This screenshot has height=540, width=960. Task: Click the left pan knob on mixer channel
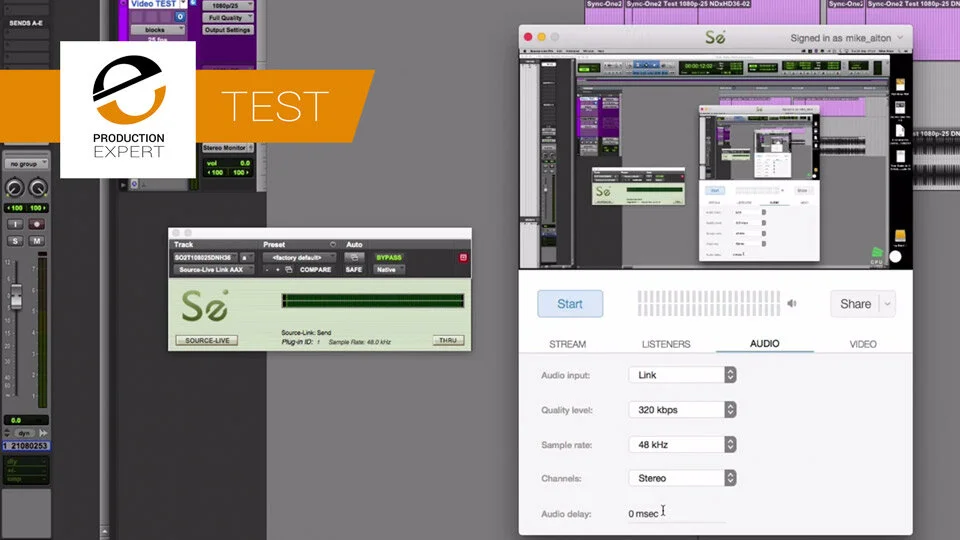pos(15,188)
